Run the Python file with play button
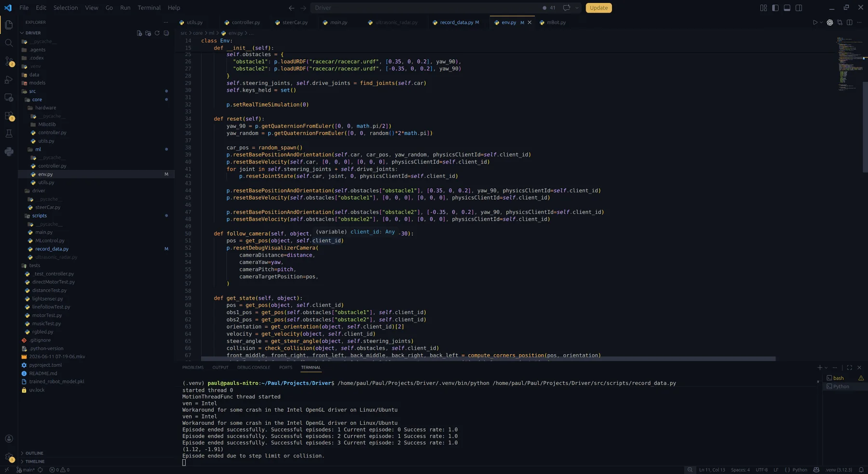The width and height of the screenshot is (868, 474). click(x=815, y=22)
